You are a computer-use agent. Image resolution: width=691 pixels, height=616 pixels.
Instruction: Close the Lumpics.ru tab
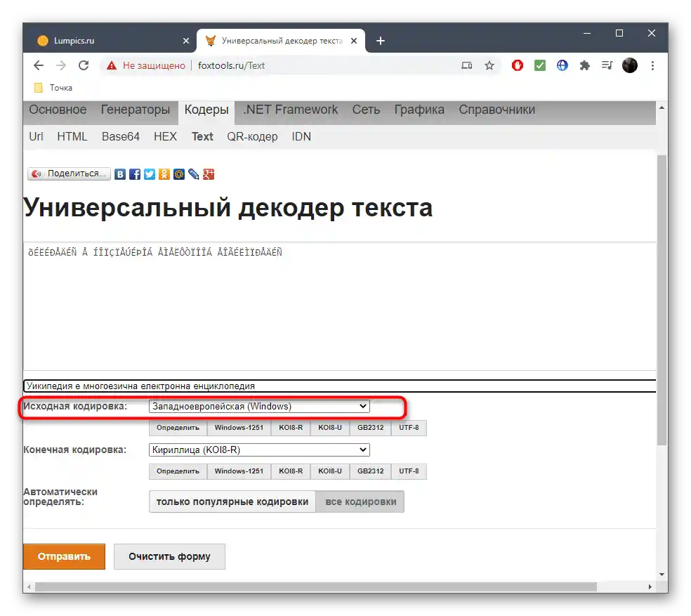coord(186,41)
